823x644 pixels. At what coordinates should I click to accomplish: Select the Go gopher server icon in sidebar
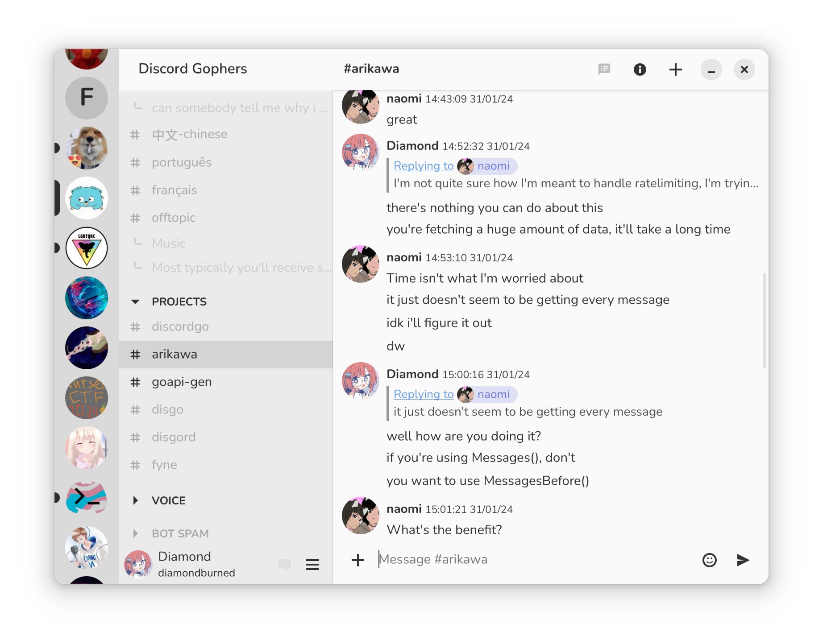click(x=87, y=198)
